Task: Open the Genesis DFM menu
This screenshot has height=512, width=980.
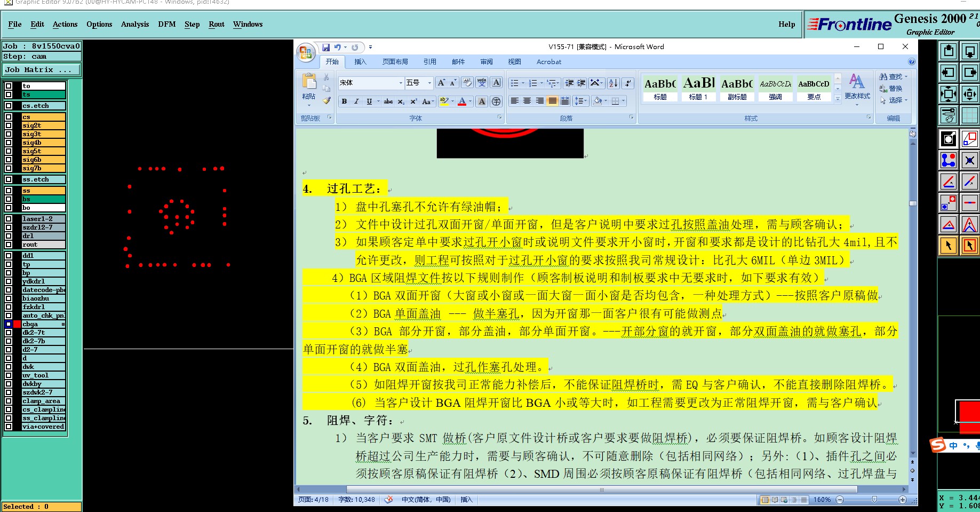Action: [167, 25]
